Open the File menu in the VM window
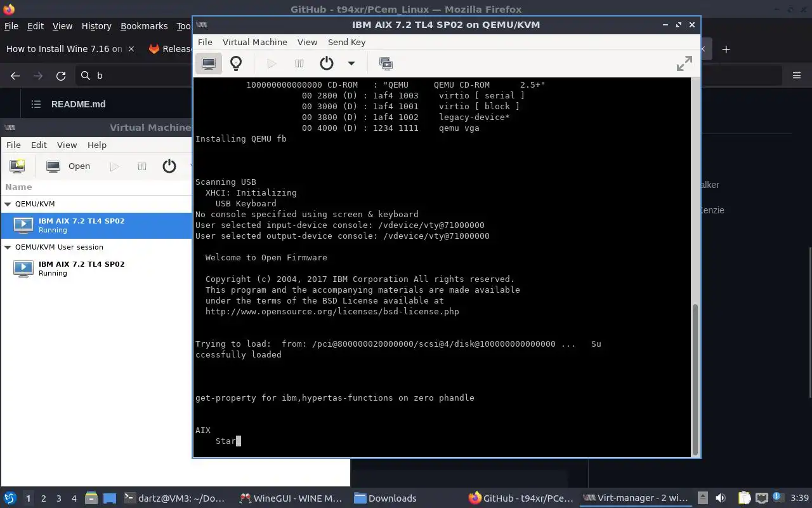812x508 pixels. [x=205, y=42]
